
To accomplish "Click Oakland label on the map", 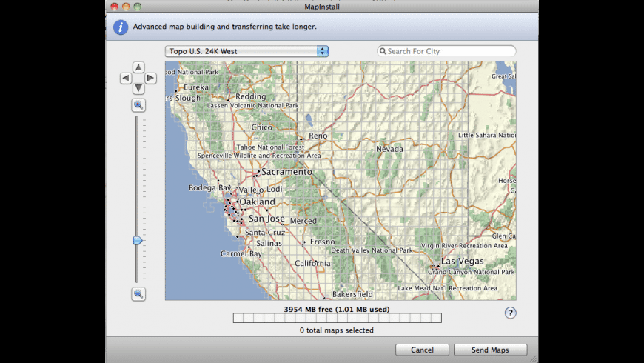I will (257, 202).
